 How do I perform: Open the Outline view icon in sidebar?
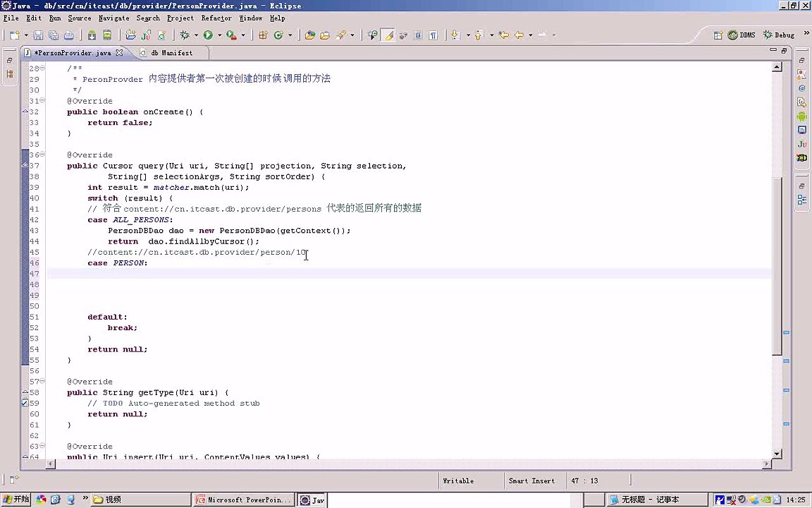coord(801,200)
